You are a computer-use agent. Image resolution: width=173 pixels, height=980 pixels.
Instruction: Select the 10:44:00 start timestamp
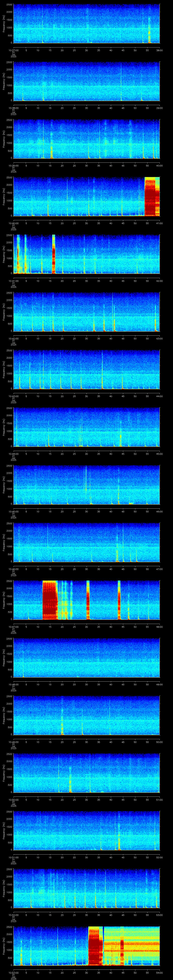(x=13, y=454)
